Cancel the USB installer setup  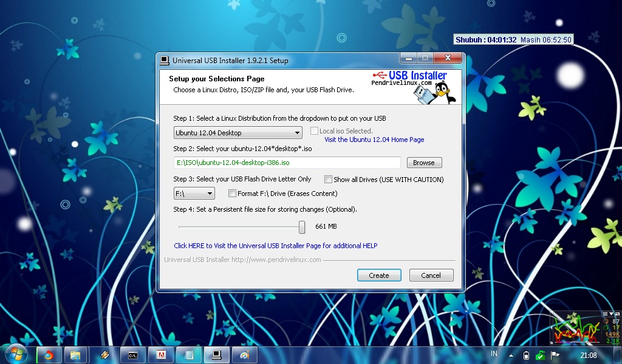click(x=431, y=275)
